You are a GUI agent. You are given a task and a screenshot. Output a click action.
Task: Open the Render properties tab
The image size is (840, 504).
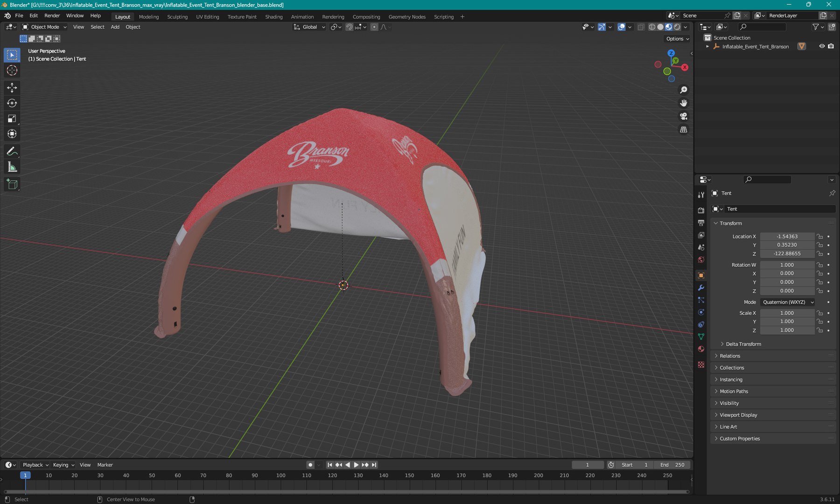pyautogui.click(x=701, y=210)
